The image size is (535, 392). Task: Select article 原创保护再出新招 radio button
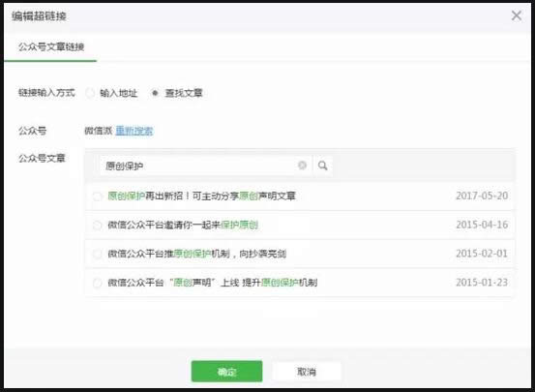click(x=98, y=196)
